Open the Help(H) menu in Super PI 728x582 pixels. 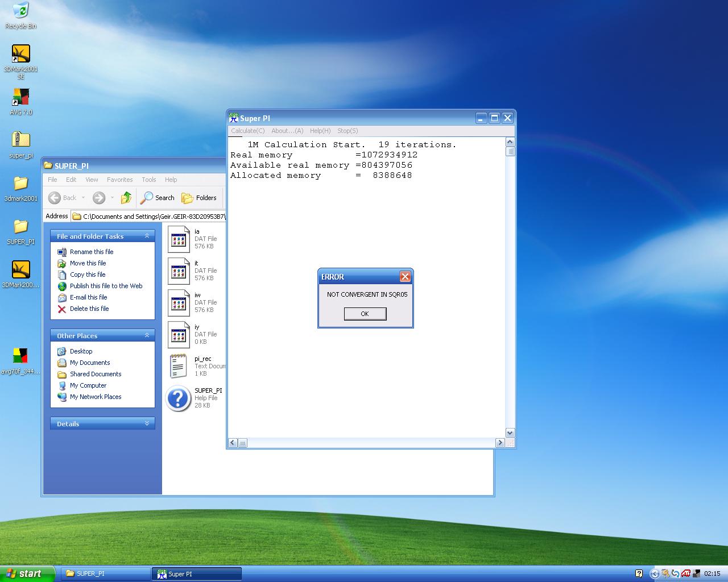320,131
